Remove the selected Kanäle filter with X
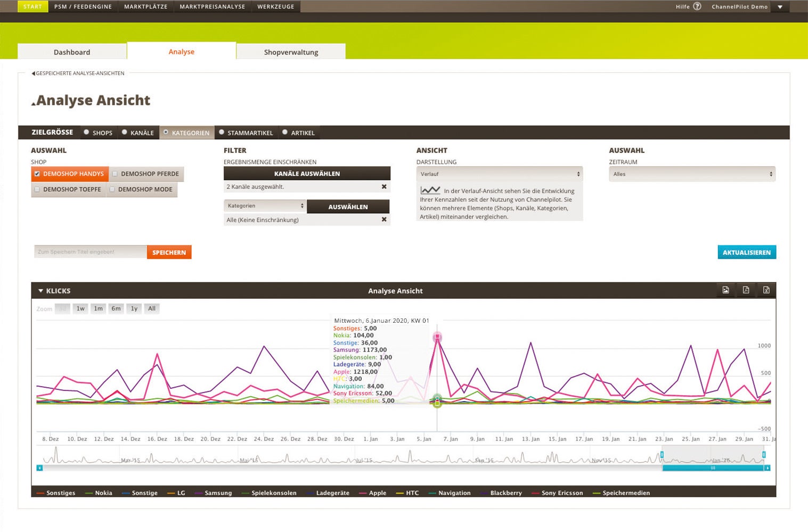808x532 pixels. (384, 187)
